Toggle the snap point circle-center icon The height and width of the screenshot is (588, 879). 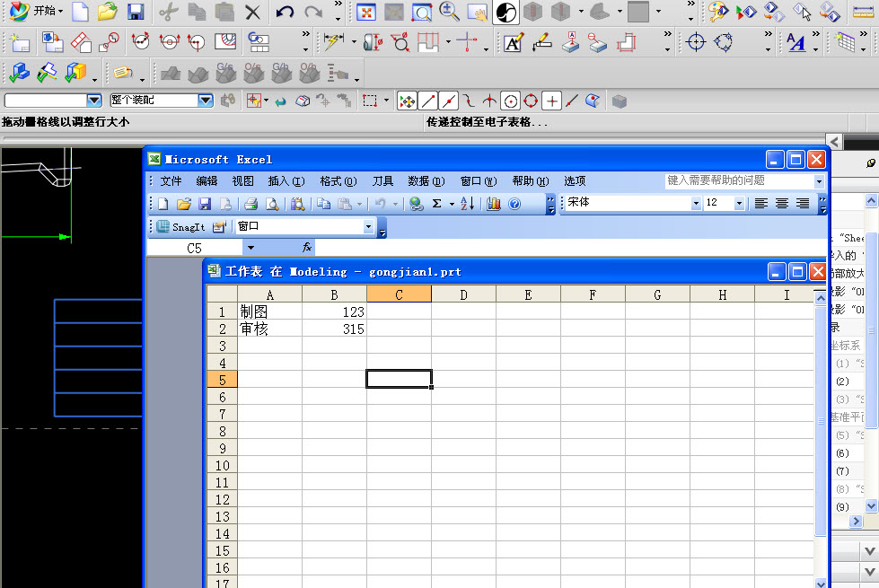pos(511,101)
